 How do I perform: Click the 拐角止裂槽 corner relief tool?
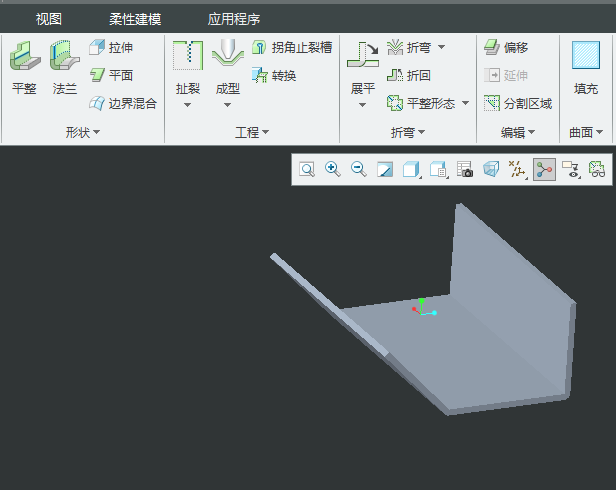[x=292, y=48]
